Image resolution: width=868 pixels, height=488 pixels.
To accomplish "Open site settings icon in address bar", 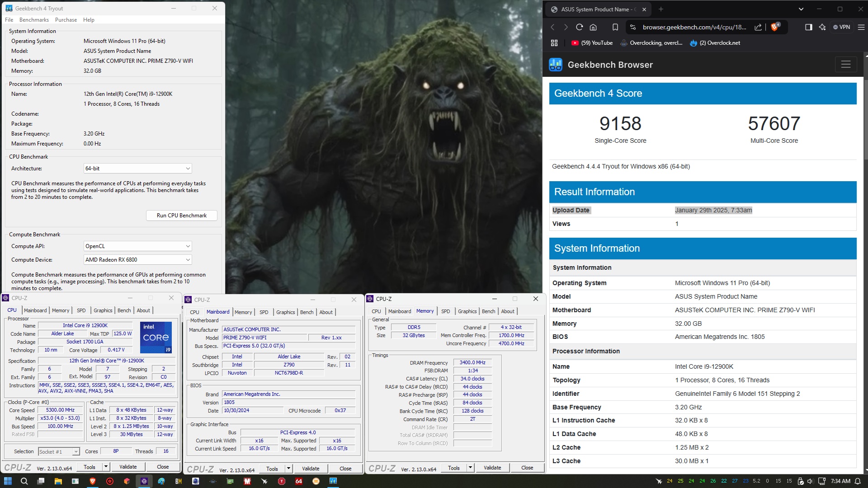I will click(633, 27).
